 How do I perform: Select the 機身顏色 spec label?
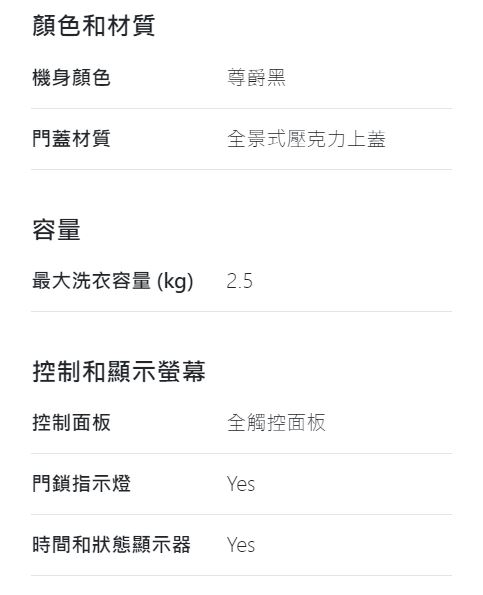point(71,78)
